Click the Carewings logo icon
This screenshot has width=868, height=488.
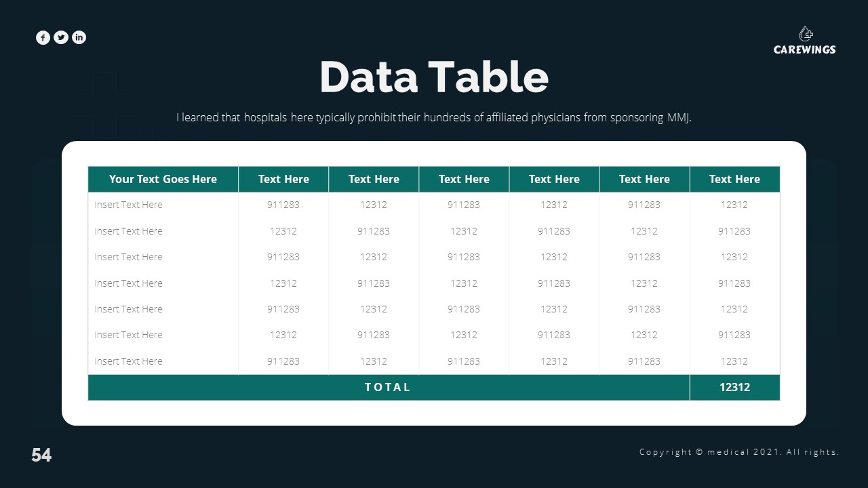click(806, 34)
